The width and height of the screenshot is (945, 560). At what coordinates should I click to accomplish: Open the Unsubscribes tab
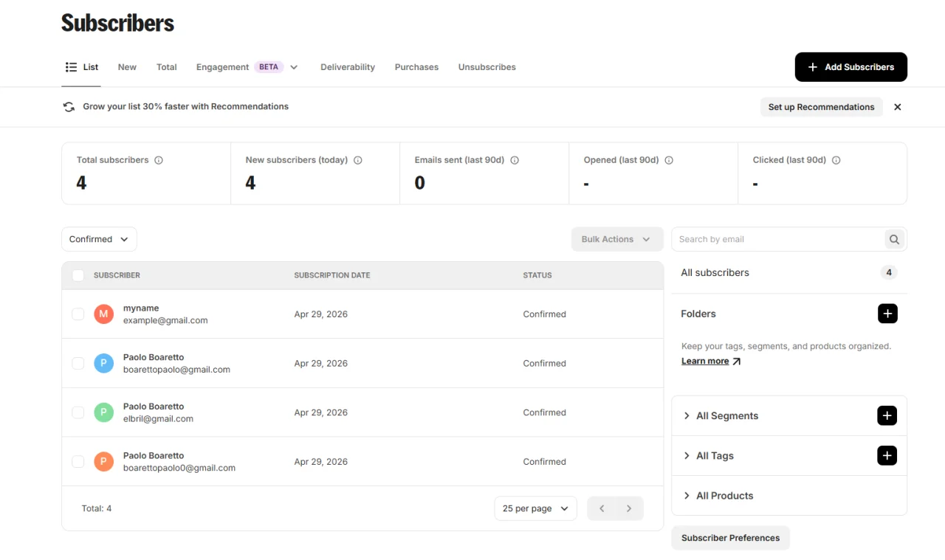(487, 67)
